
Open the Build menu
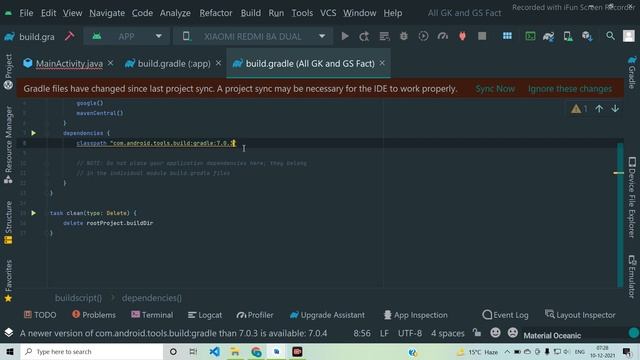coord(251,13)
